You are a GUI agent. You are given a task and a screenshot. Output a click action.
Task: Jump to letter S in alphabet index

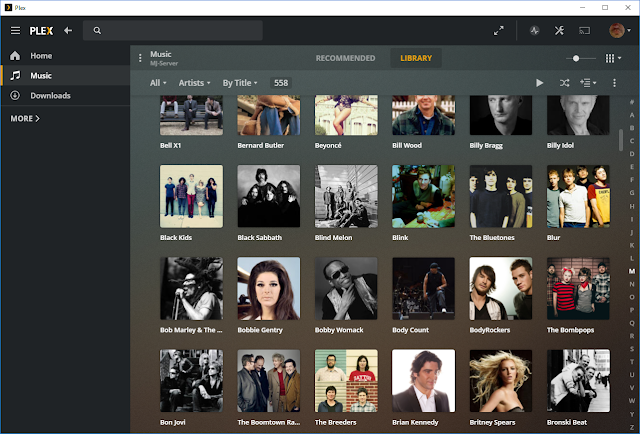[632, 349]
